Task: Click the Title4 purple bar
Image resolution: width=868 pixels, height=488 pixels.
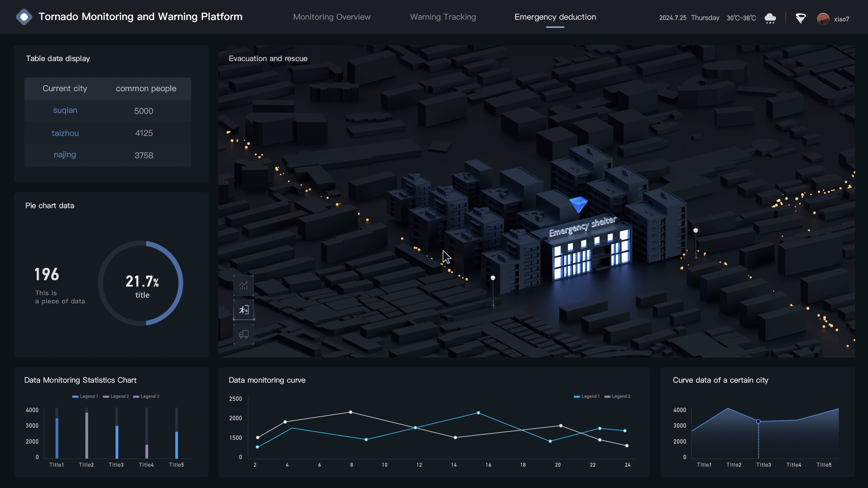Action: pyautogui.click(x=147, y=451)
